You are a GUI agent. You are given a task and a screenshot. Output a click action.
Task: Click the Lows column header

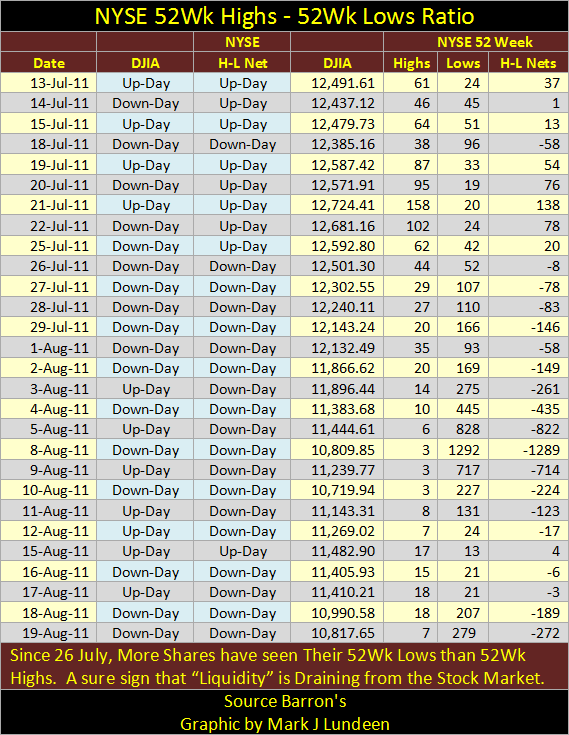pos(463,63)
